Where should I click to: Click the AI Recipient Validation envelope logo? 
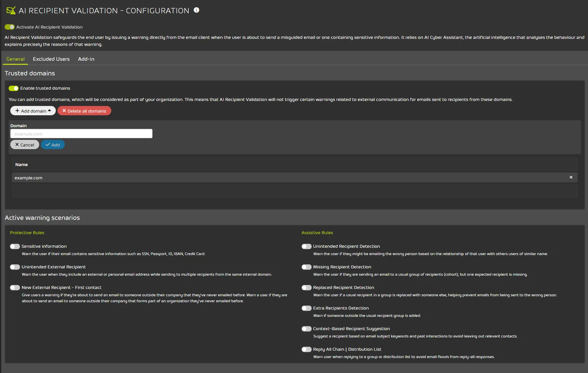tap(11, 11)
